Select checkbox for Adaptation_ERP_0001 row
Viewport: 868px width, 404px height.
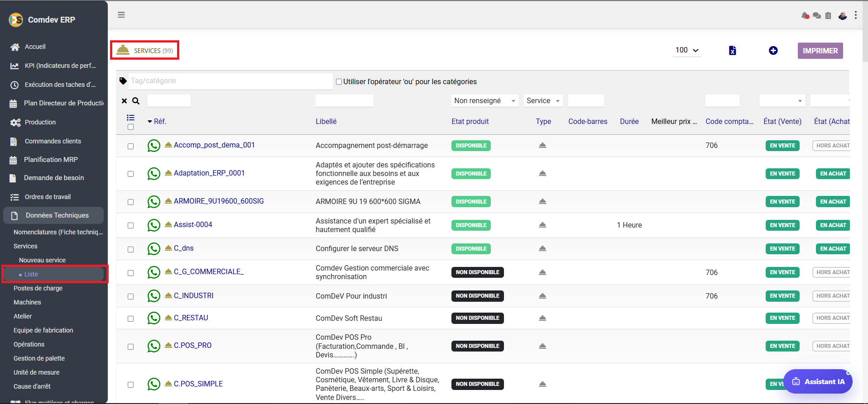(130, 174)
